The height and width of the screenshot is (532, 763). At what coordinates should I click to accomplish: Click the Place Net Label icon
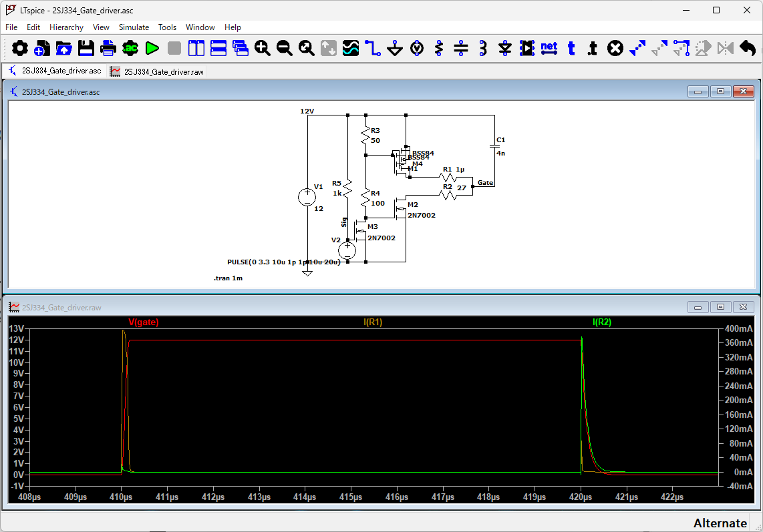tap(549, 48)
